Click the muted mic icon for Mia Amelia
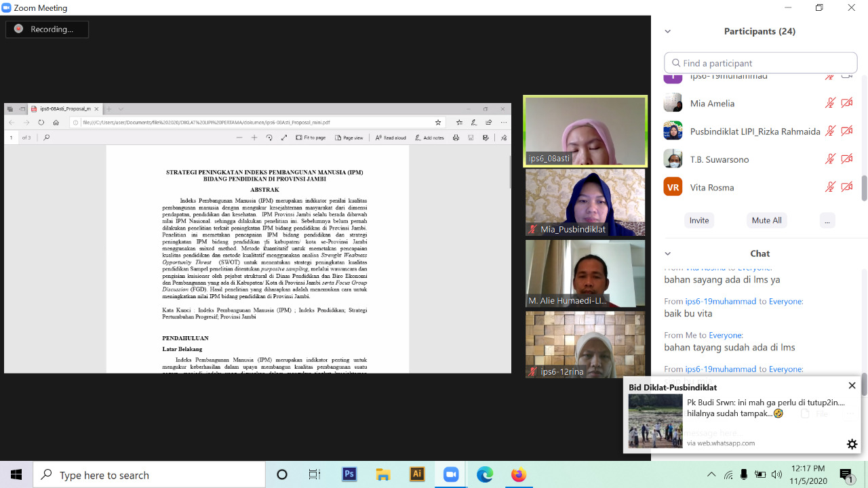Image resolution: width=868 pixels, height=488 pixels. pyautogui.click(x=829, y=104)
